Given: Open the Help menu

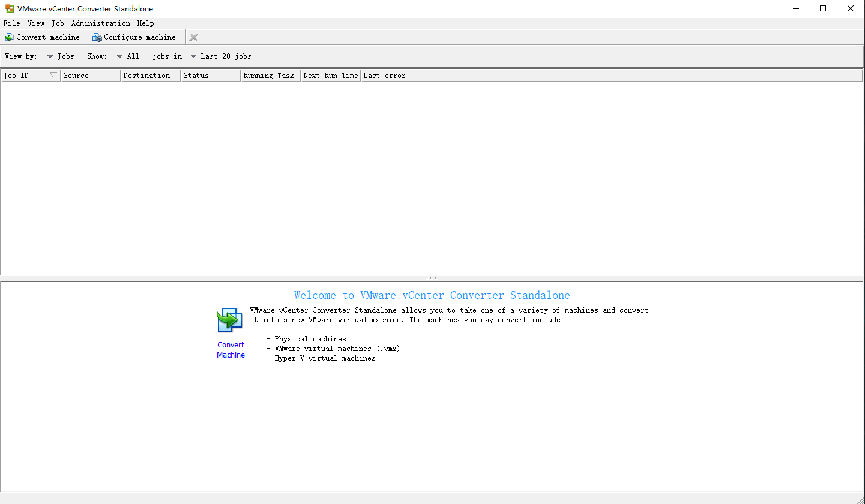Looking at the screenshot, I should tap(145, 23).
